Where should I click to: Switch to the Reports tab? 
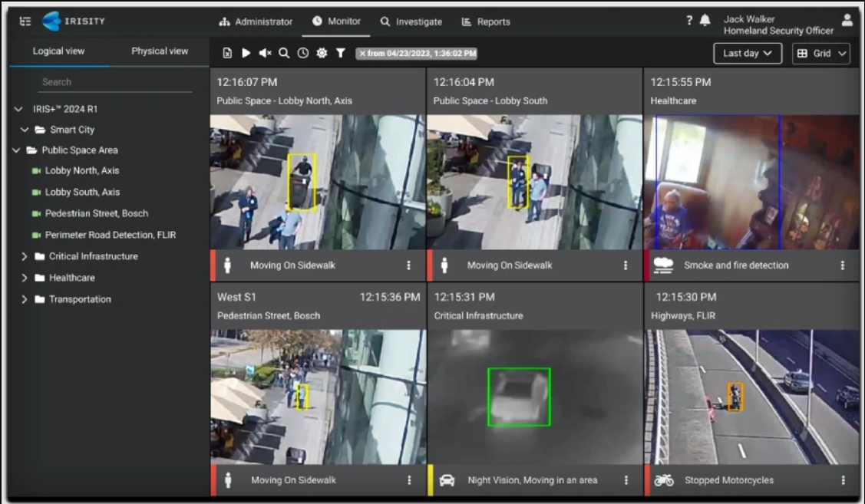[x=486, y=21]
